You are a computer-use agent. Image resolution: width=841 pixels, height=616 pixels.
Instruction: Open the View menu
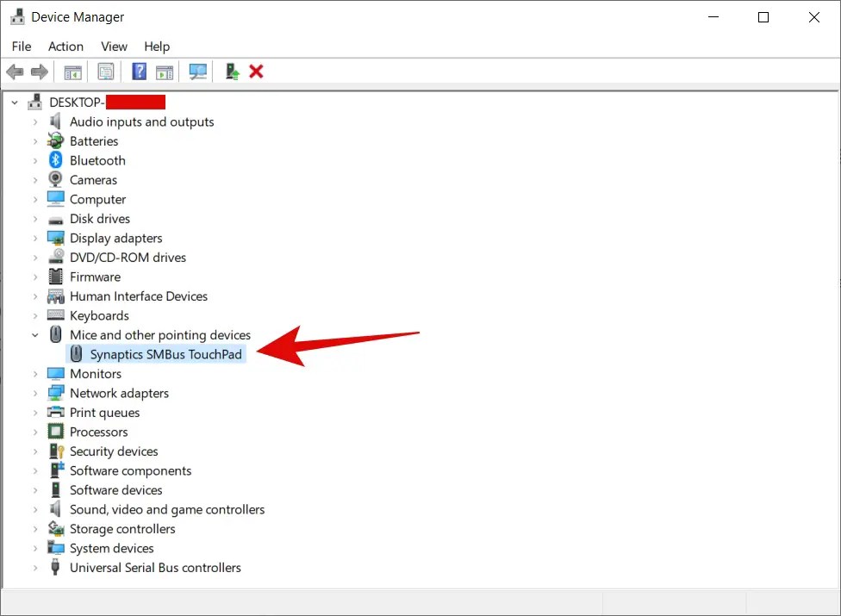tap(113, 47)
